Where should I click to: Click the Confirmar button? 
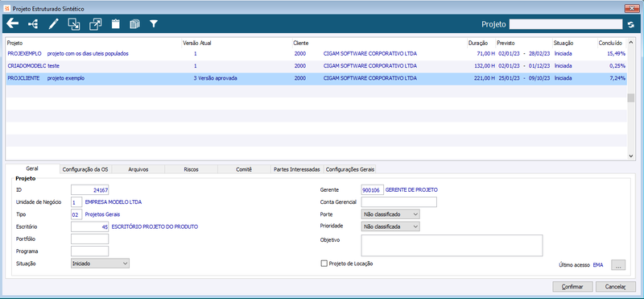coord(572,287)
